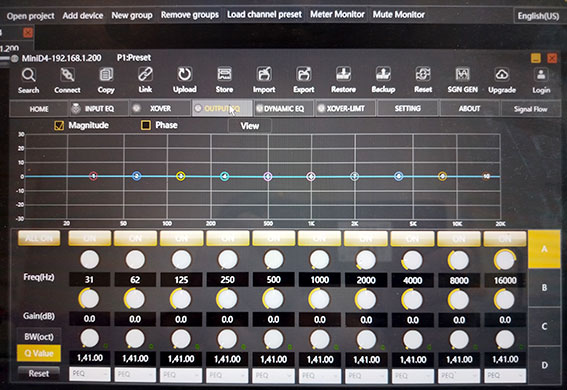Click the Export icon
The height and width of the screenshot is (390, 567).
click(304, 74)
